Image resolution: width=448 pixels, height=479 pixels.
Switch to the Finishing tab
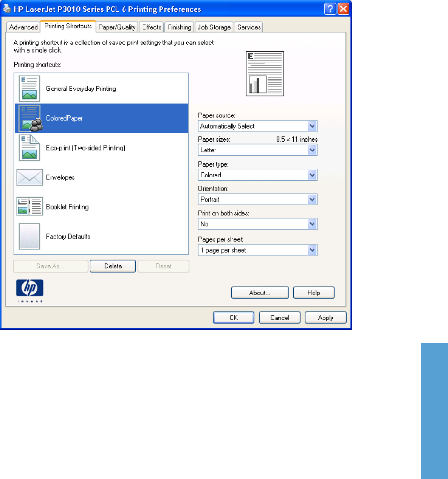[x=179, y=27]
